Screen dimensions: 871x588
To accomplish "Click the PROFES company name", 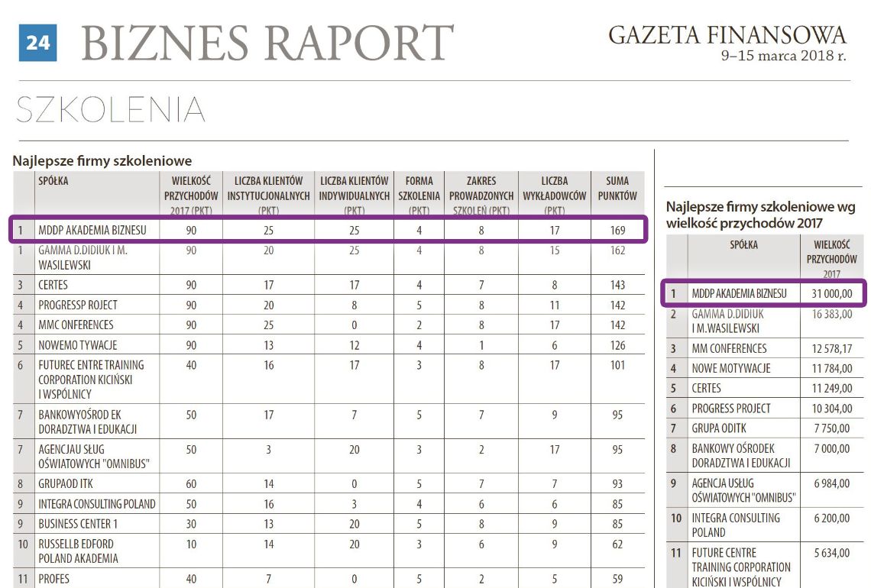I will coord(54,580).
